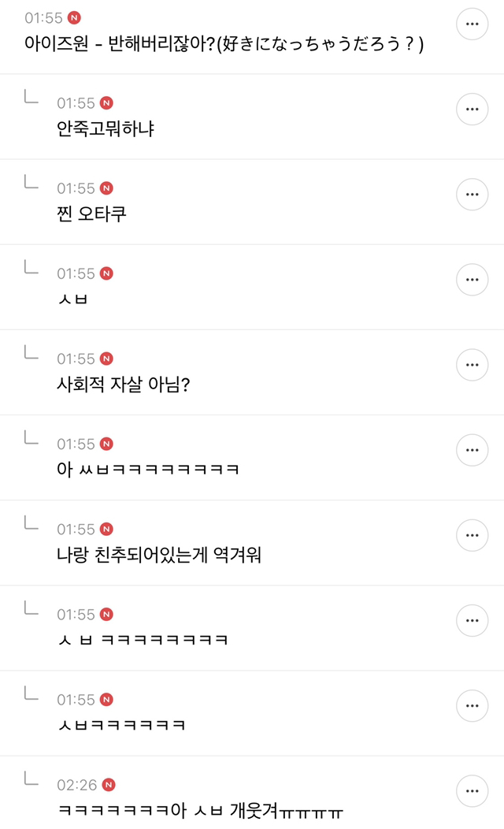Select the reply text 나랑 친추되어있는게 역겨워
Viewport: 504px width, 829px height.
coord(159,554)
